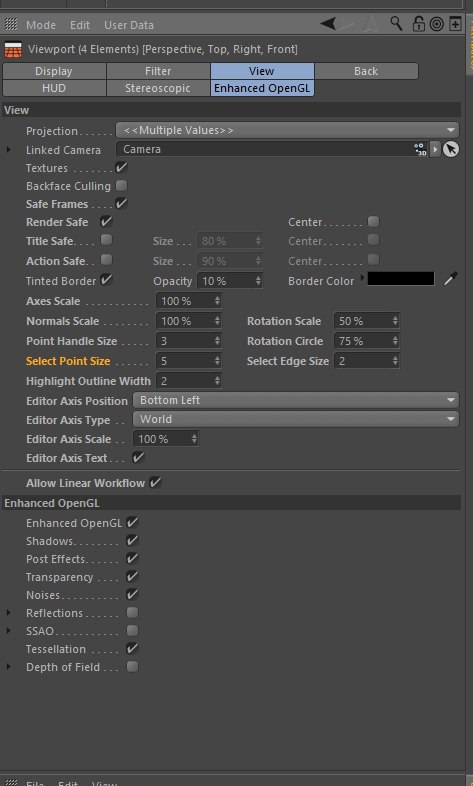Open the Projection dropdown
This screenshot has width=473, height=786.
(x=288, y=130)
